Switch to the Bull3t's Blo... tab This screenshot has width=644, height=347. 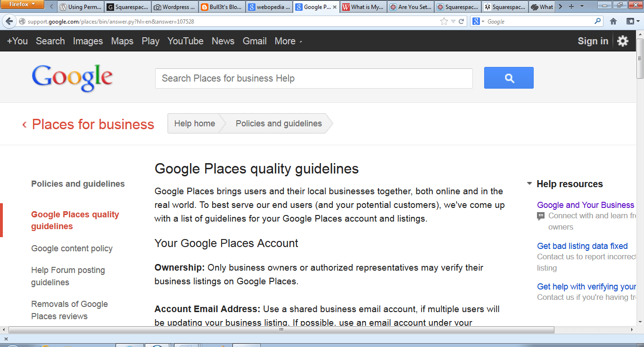(x=222, y=7)
